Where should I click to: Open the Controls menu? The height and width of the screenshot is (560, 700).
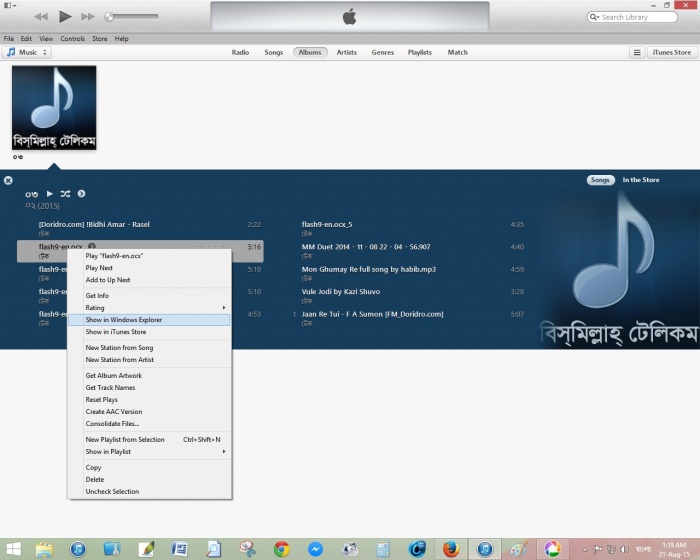click(x=72, y=39)
